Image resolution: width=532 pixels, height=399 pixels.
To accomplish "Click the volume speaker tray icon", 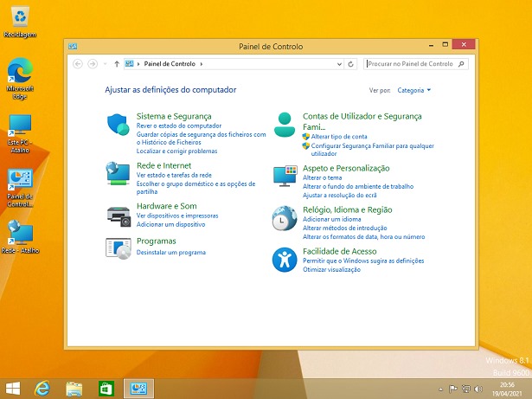I will pos(478,389).
